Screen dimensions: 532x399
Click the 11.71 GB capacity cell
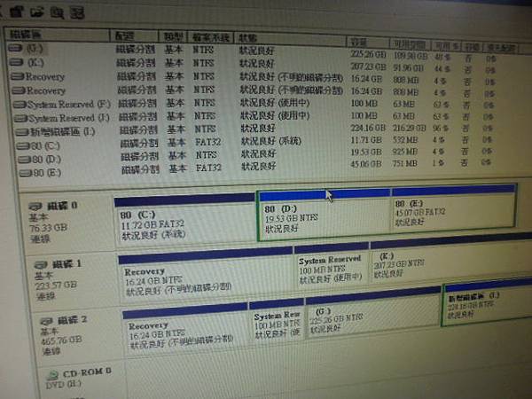click(366, 140)
